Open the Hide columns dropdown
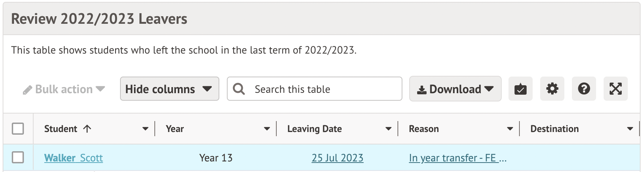This screenshot has width=644, height=172. click(x=169, y=89)
